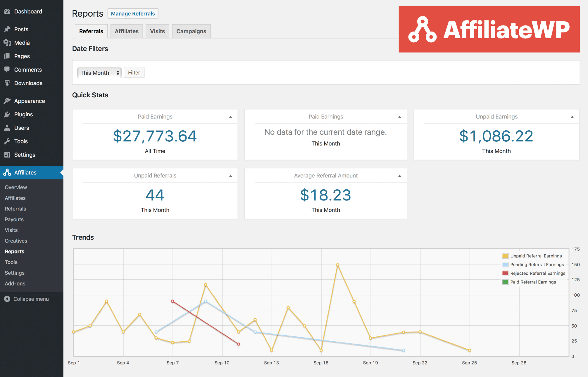Switch to the Visits report tab
The image size is (588, 377).
[x=157, y=31]
